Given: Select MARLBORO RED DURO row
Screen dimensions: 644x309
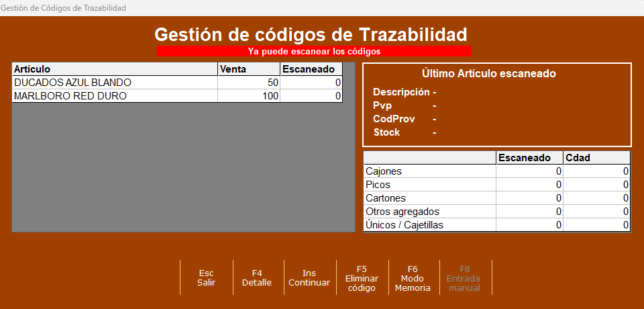Looking at the screenshot, I should point(177,96).
